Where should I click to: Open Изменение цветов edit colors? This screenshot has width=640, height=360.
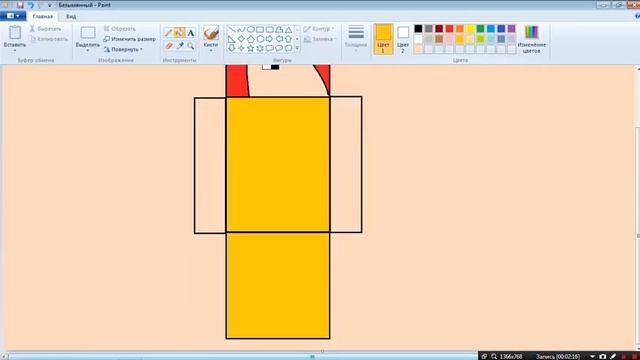pyautogui.click(x=531, y=39)
